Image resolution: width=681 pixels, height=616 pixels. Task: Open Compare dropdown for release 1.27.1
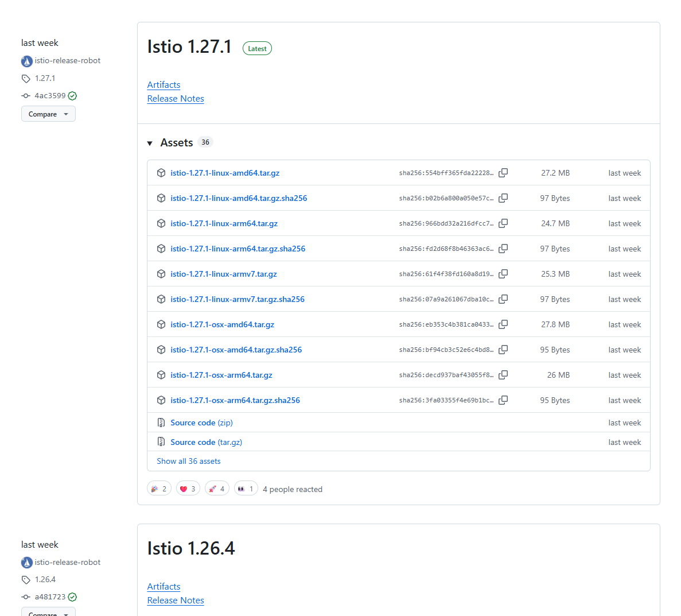[x=48, y=114]
